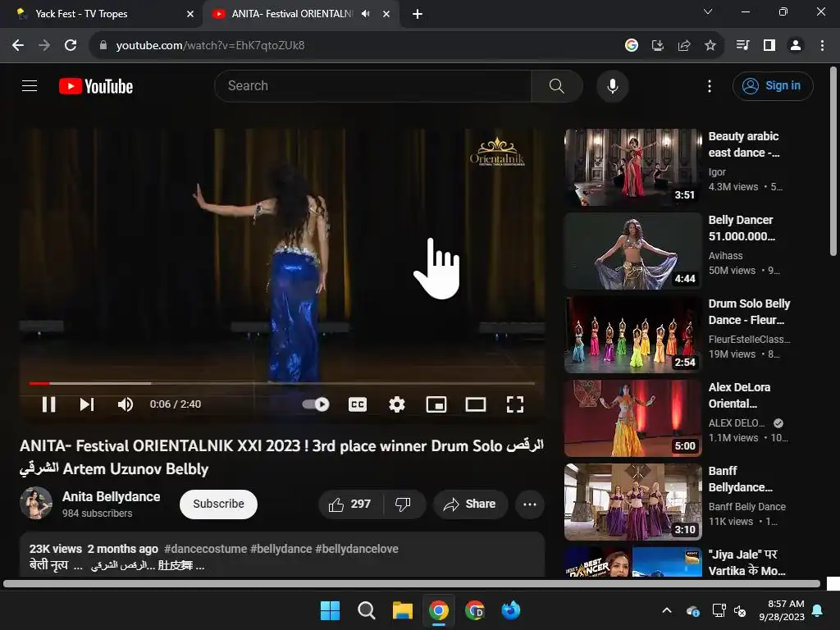This screenshot has width=840, height=630.
Task: Skip to the next video
Action: coord(87,404)
